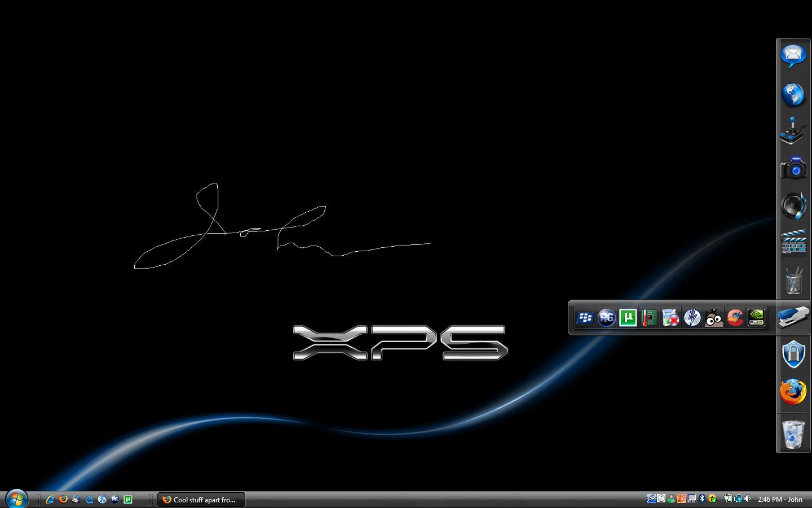This screenshot has width=812, height=508.
Task: Click the stapler dock icon
Action: coord(793,317)
